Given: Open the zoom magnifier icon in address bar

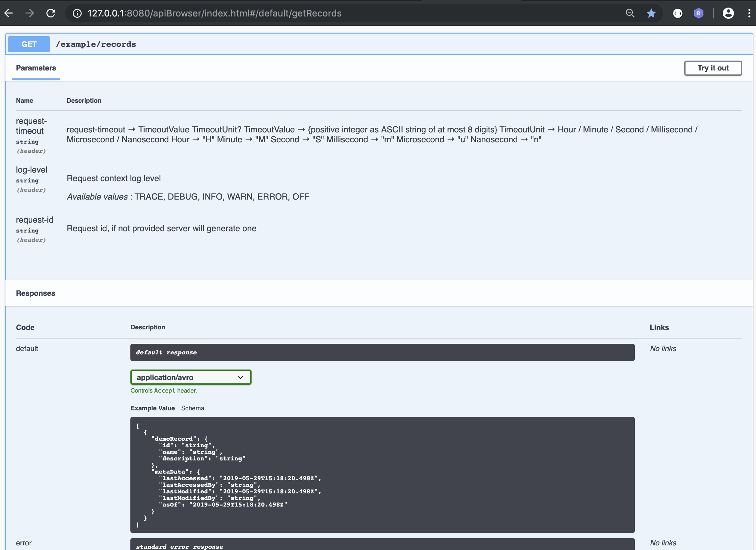Looking at the screenshot, I should tap(630, 13).
